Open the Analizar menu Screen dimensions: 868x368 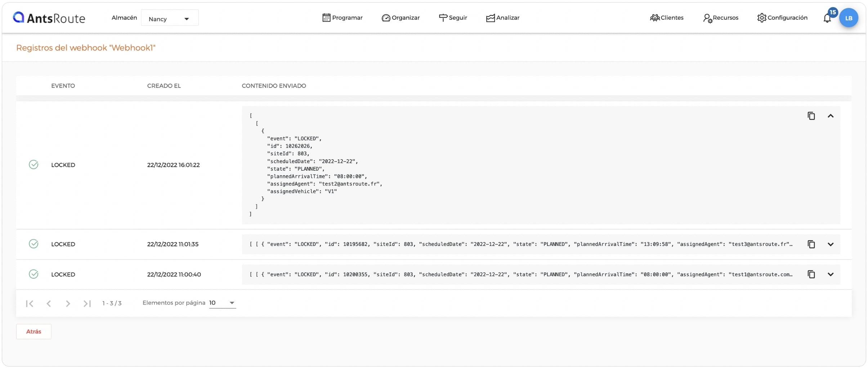[503, 18]
